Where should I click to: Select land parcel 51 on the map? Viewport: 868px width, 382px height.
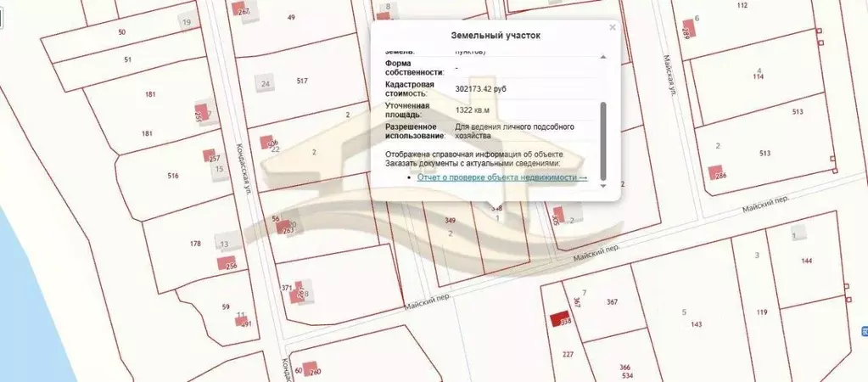pos(128,59)
